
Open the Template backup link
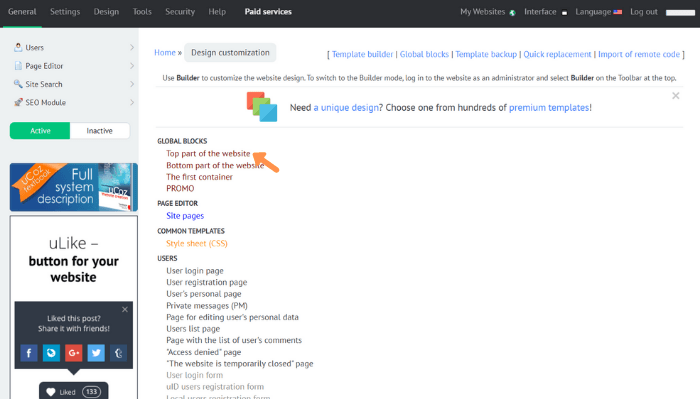pos(486,54)
